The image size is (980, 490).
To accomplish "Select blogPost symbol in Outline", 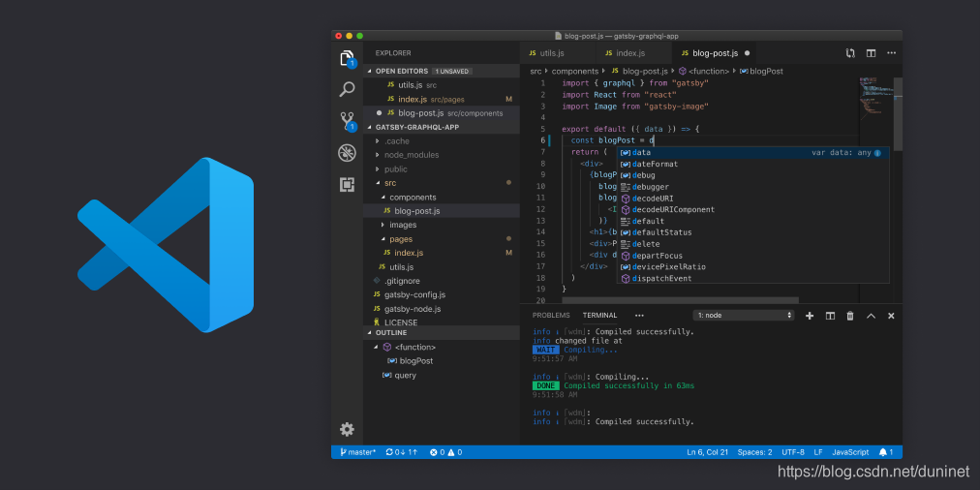I will pos(442,361).
